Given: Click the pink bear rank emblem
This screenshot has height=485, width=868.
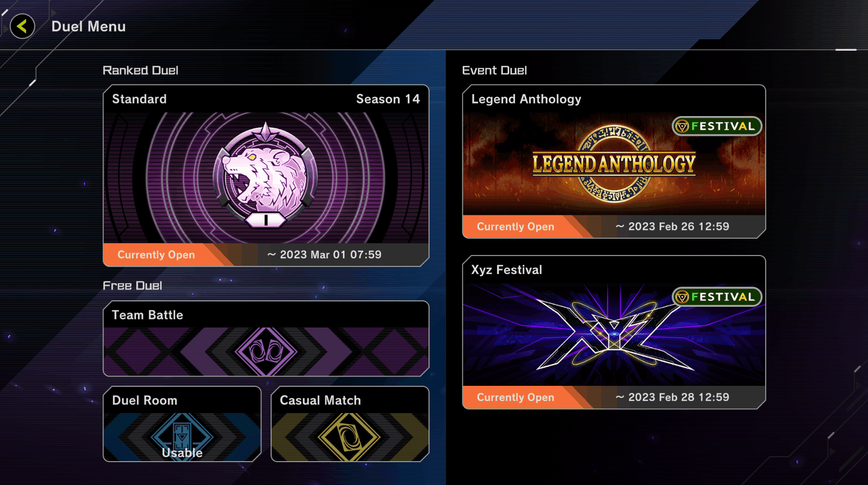Looking at the screenshot, I should (x=265, y=173).
